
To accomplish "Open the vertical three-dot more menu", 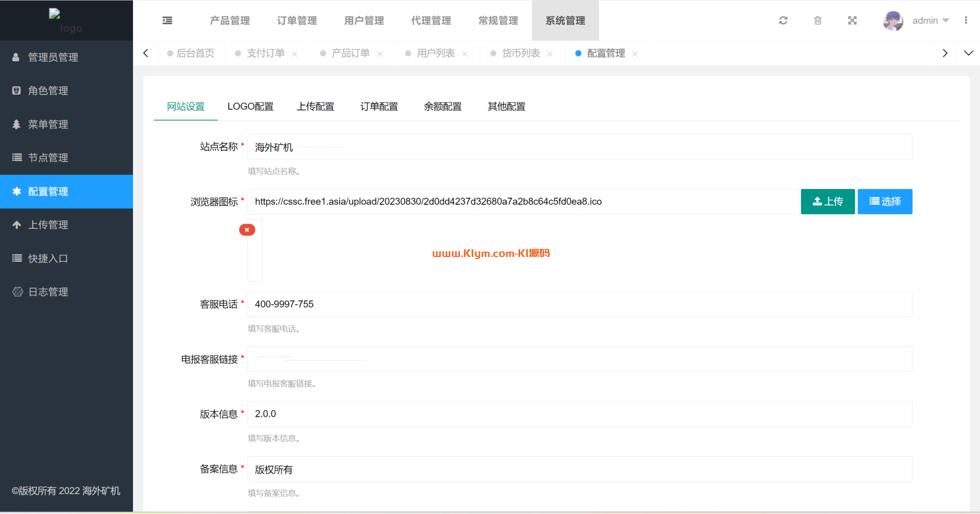I will (966, 21).
